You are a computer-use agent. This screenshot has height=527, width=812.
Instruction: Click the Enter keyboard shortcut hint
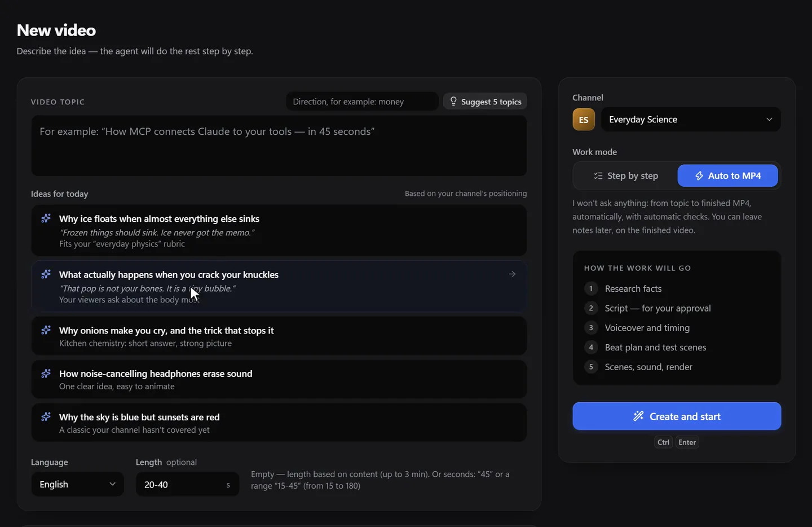coord(687,442)
